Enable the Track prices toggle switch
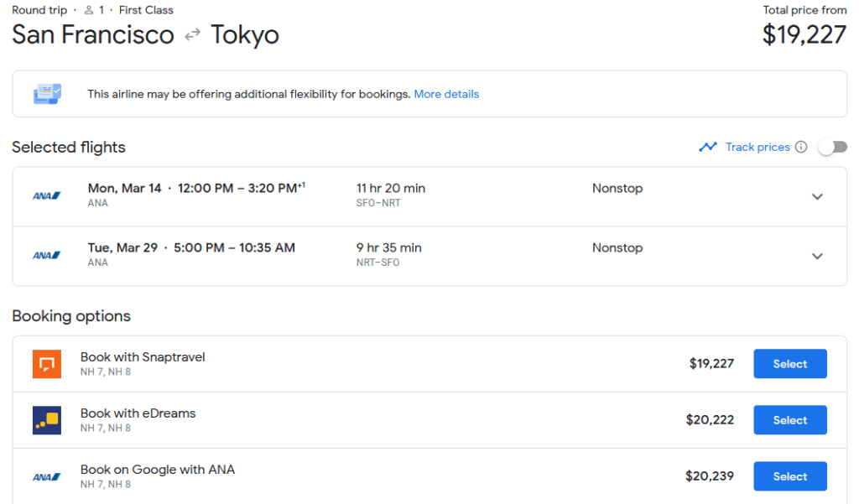The image size is (859, 504). [x=832, y=146]
